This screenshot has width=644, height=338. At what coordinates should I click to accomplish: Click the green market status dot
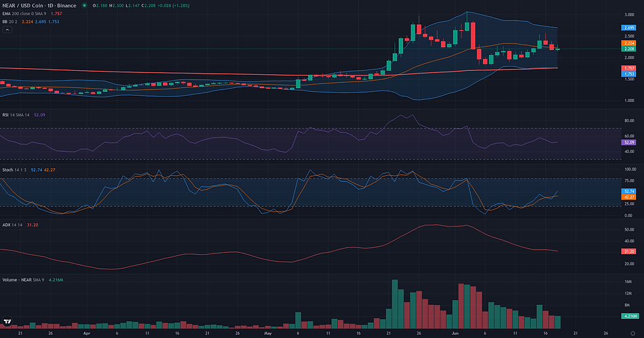pos(85,6)
